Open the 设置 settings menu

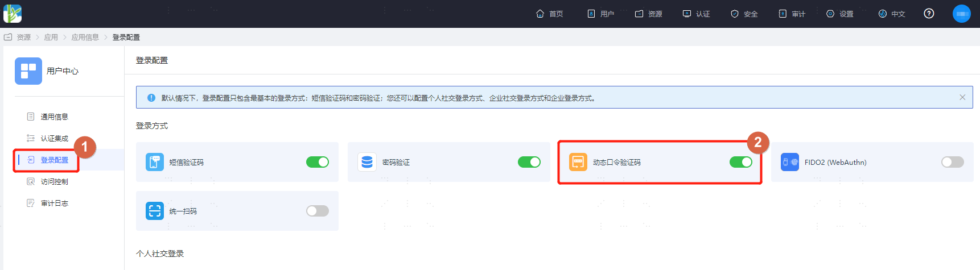click(840, 14)
